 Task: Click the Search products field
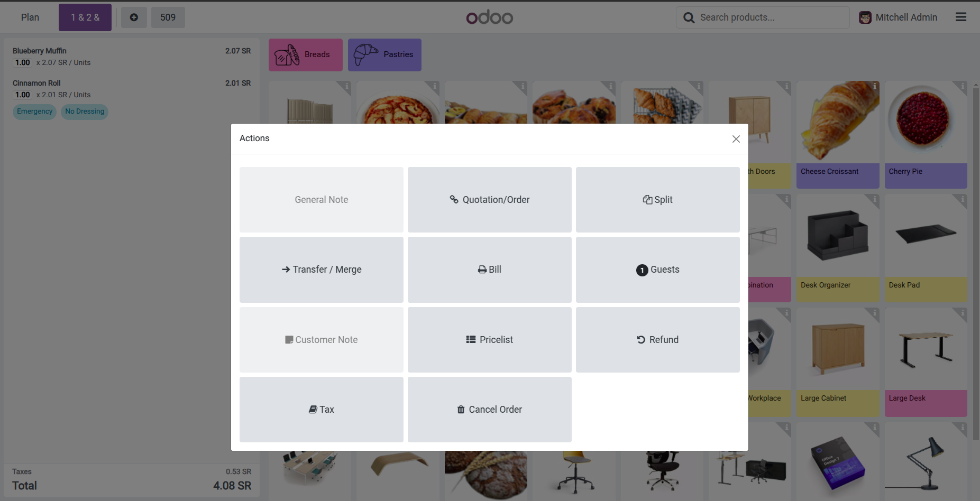[762, 17]
